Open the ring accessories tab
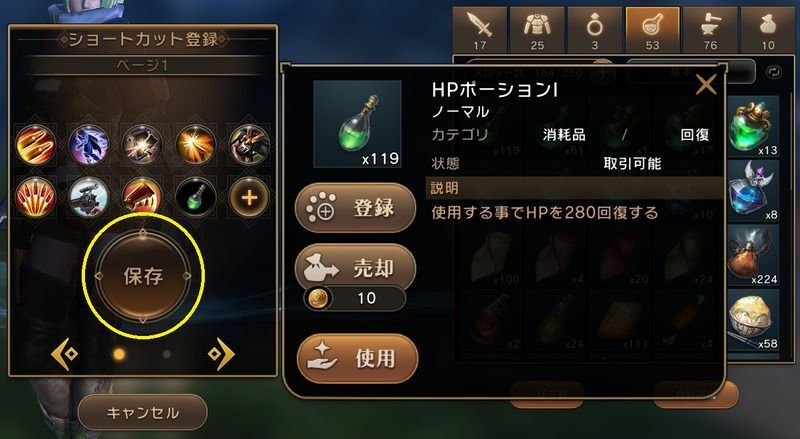The width and height of the screenshot is (800, 439). pyautogui.click(x=595, y=30)
